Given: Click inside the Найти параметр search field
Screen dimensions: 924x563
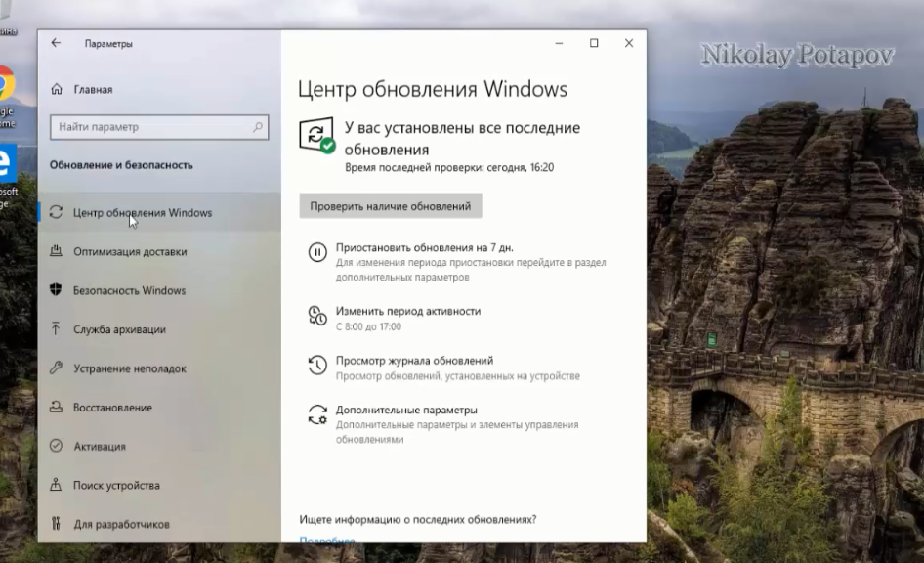Looking at the screenshot, I should (x=159, y=127).
